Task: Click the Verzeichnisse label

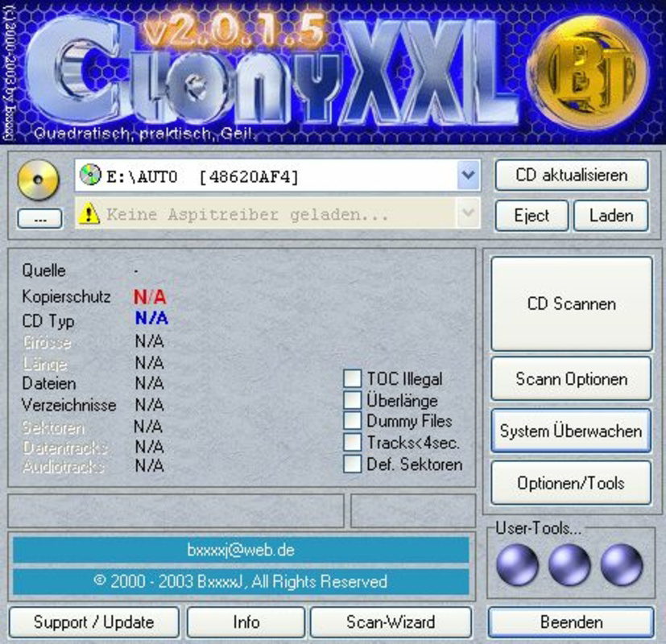Action: click(68, 405)
